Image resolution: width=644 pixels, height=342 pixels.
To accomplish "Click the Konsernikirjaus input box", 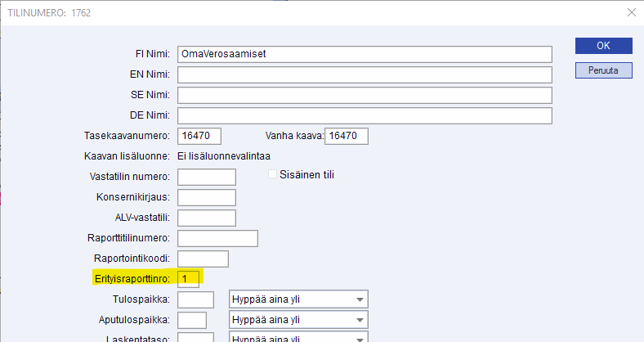I will [x=206, y=197].
